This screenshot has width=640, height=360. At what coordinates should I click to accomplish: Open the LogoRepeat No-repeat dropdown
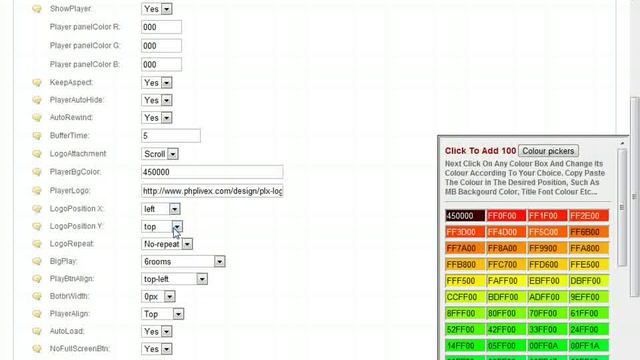(x=167, y=244)
